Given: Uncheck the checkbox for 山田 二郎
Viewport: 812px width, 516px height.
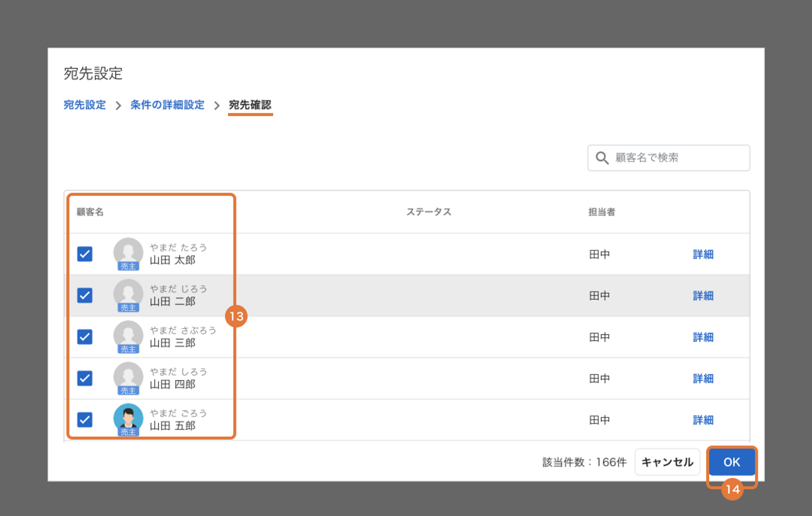Looking at the screenshot, I should click(x=85, y=295).
